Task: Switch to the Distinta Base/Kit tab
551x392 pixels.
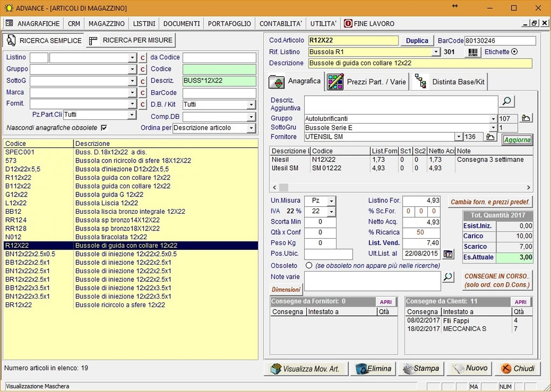Action: point(450,82)
